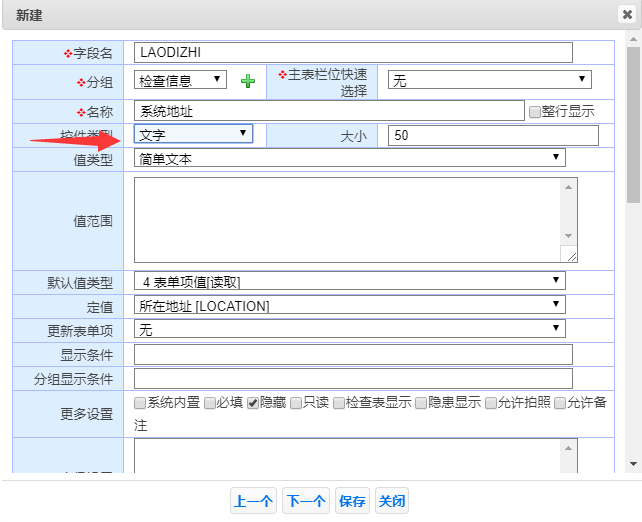This screenshot has height=522, width=642.
Task: Check the 整行显示 option
Action: (x=535, y=111)
